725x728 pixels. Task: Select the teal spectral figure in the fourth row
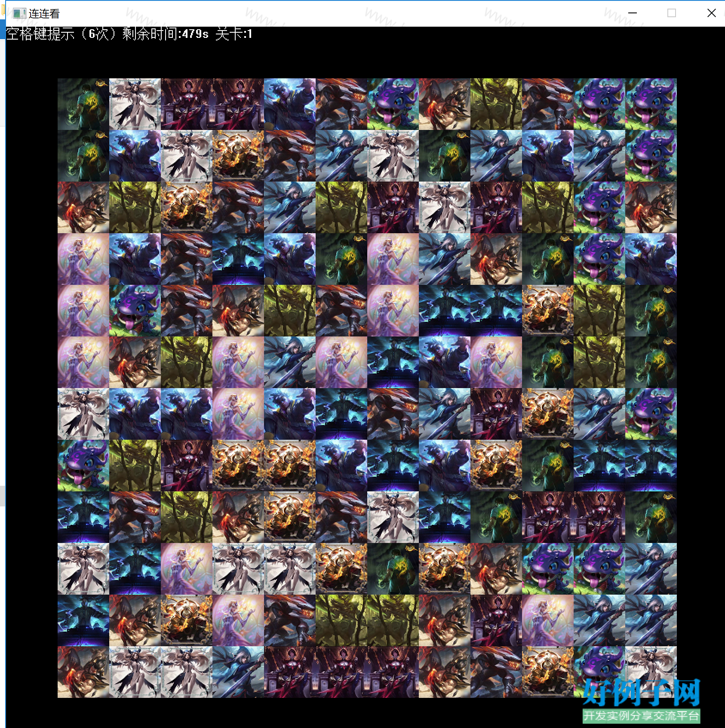pyautogui.click(x=238, y=259)
